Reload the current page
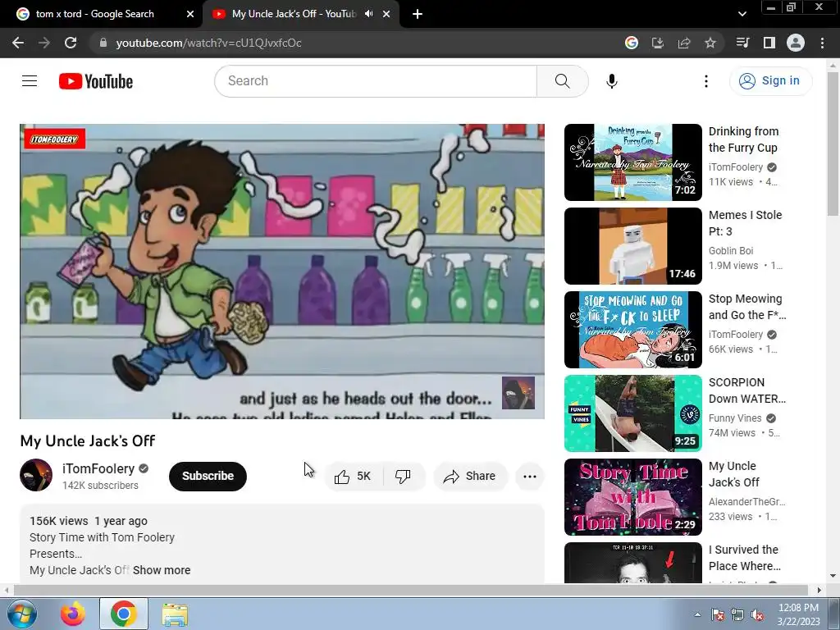Image resolution: width=840 pixels, height=630 pixels. point(71,43)
